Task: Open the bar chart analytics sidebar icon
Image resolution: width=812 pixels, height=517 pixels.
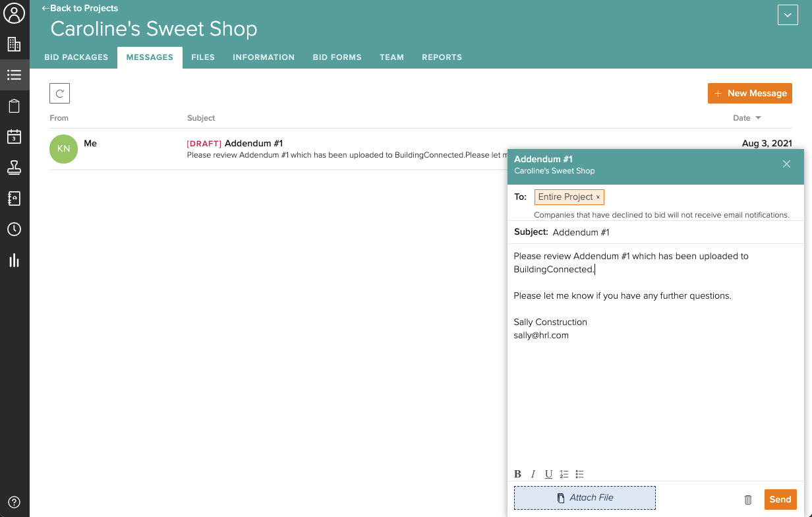Action: (x=14, y=260)
